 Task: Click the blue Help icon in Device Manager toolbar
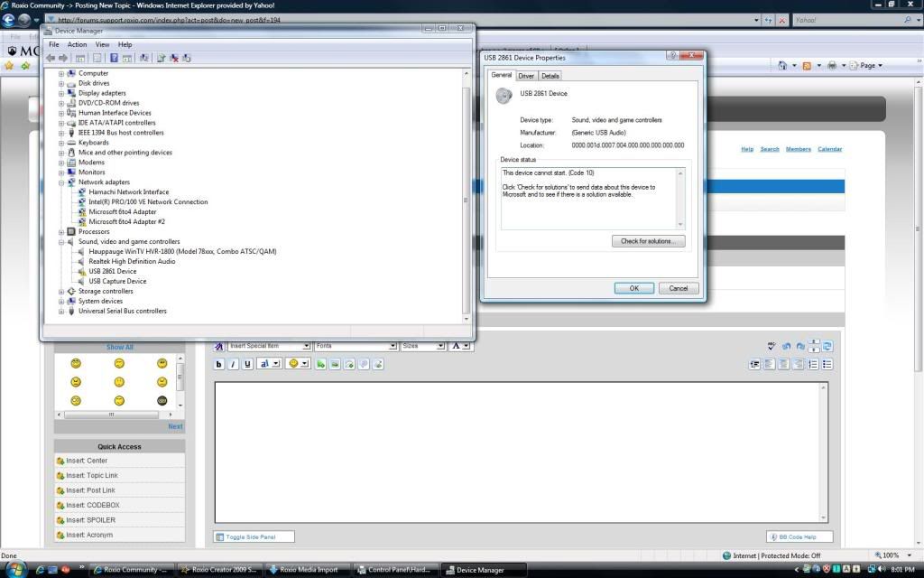[114, 59]
